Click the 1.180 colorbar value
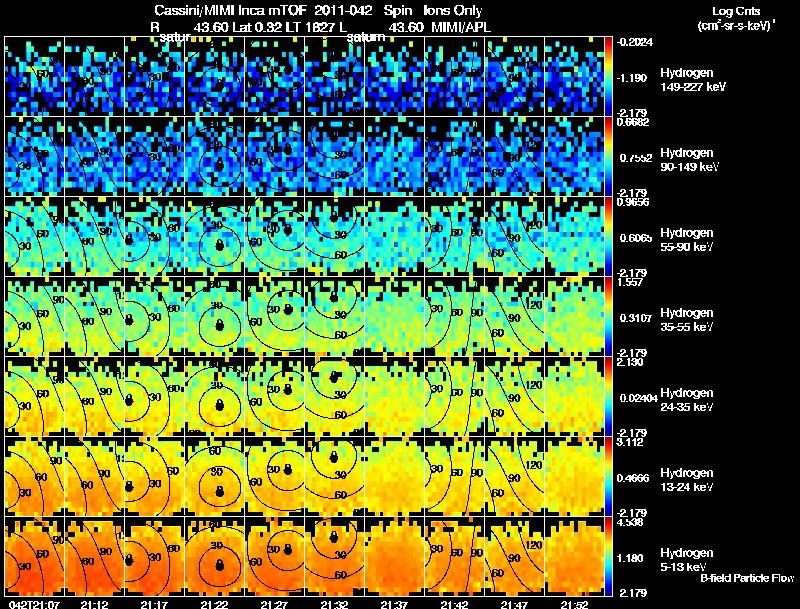Viewport: 800px width, 609px height. point(631,559)
